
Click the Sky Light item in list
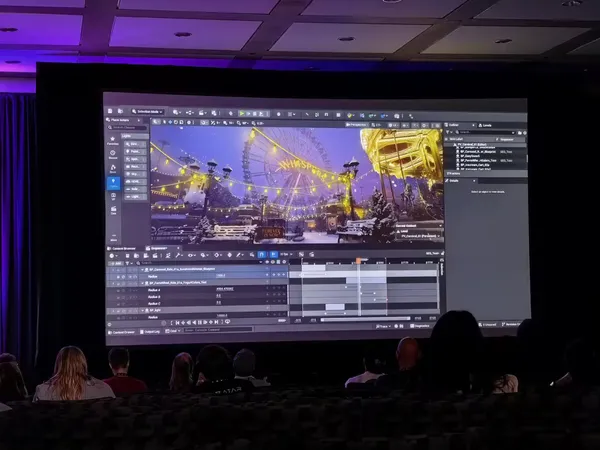[x=135, y=174]
